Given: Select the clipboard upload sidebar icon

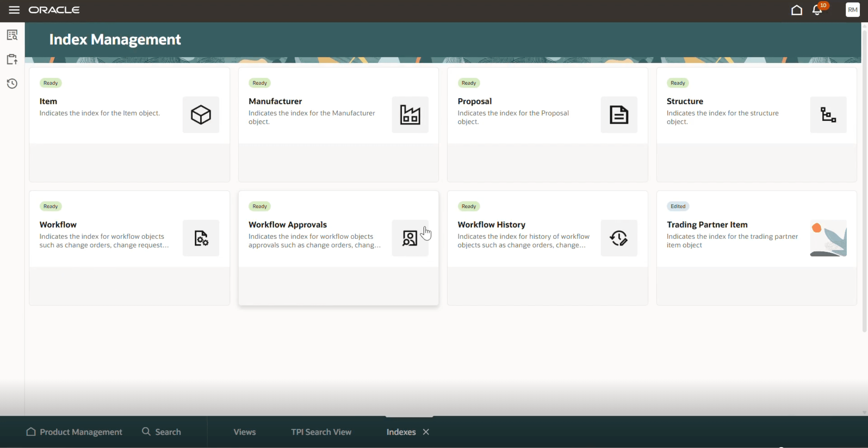Looking at the screenshot, I should pos(12,59).
